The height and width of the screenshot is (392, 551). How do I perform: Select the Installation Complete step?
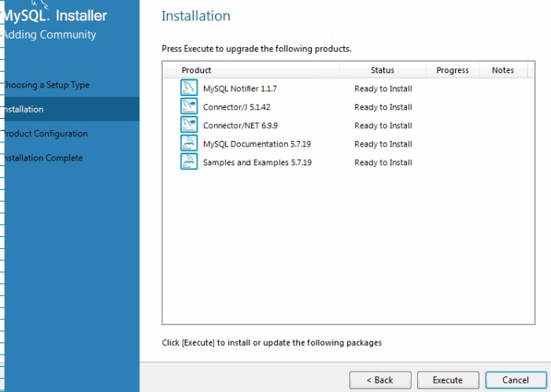coord(43,158)
